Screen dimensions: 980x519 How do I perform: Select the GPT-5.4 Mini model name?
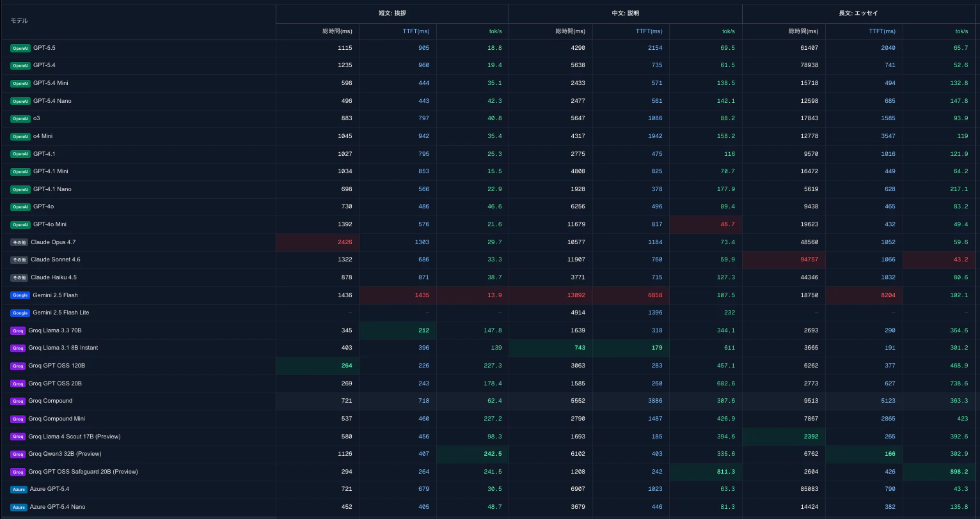click(51, 83)
